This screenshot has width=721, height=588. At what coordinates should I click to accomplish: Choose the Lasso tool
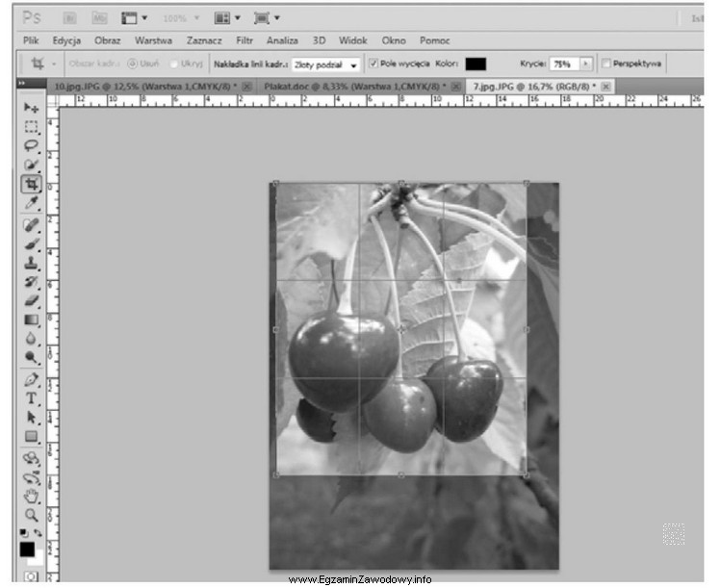31,145
